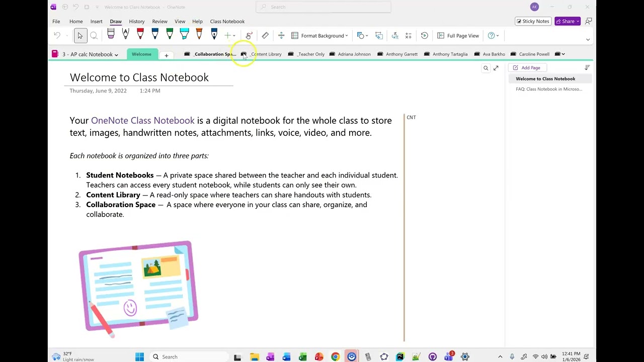Open Windows Start menu
Image resolution: width=644 pixels, height=362 pixels.
pyautogui.click(x=139, y=357)
